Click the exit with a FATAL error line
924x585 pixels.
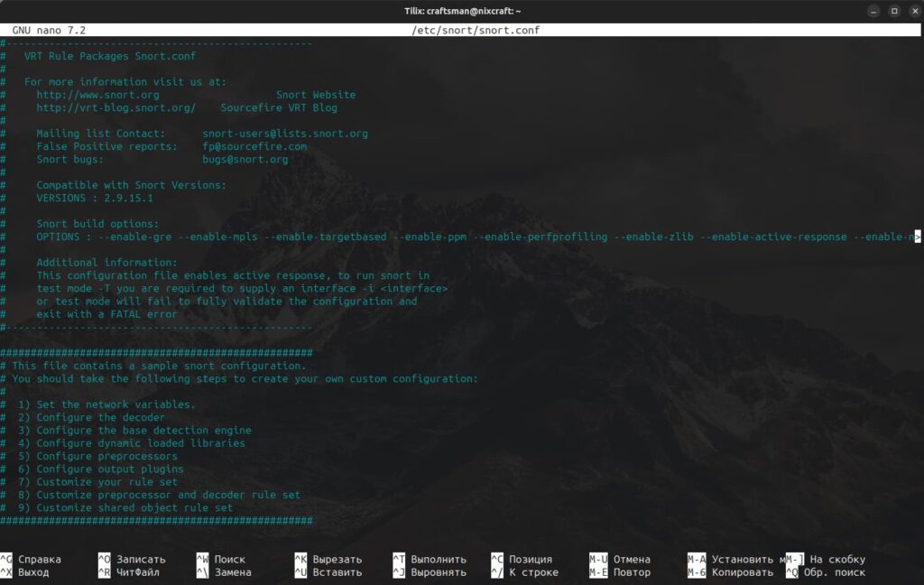click(x=106, y=314)
